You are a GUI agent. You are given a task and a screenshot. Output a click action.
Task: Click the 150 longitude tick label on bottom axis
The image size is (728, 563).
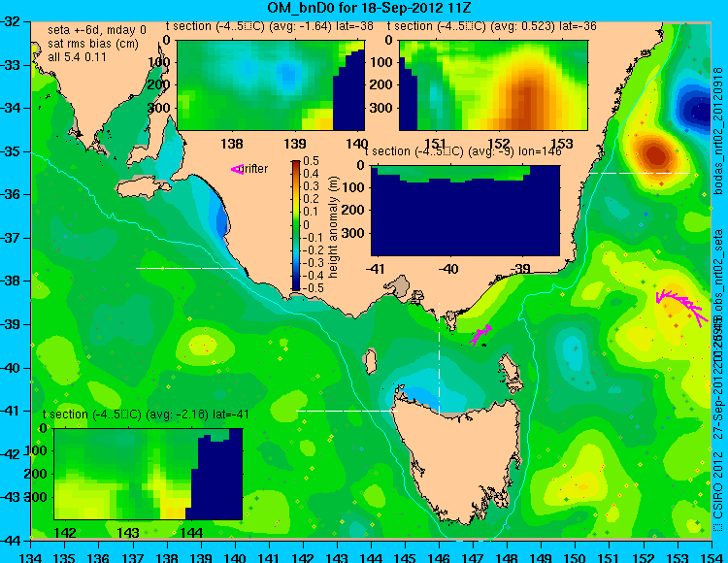click(575, 557)
